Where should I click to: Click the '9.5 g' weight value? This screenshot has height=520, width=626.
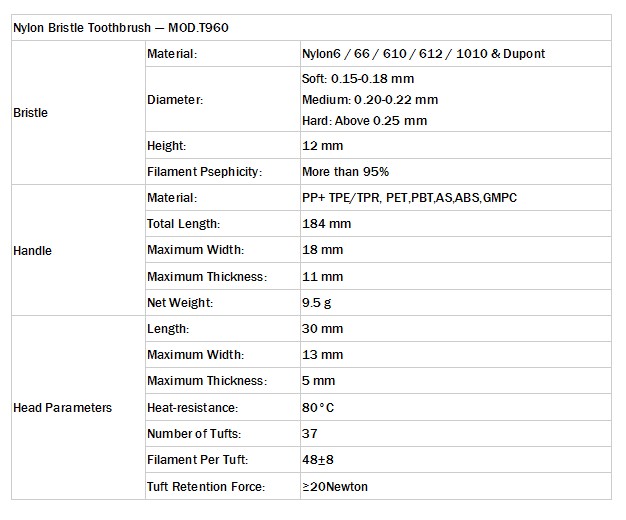pos(318,302)
